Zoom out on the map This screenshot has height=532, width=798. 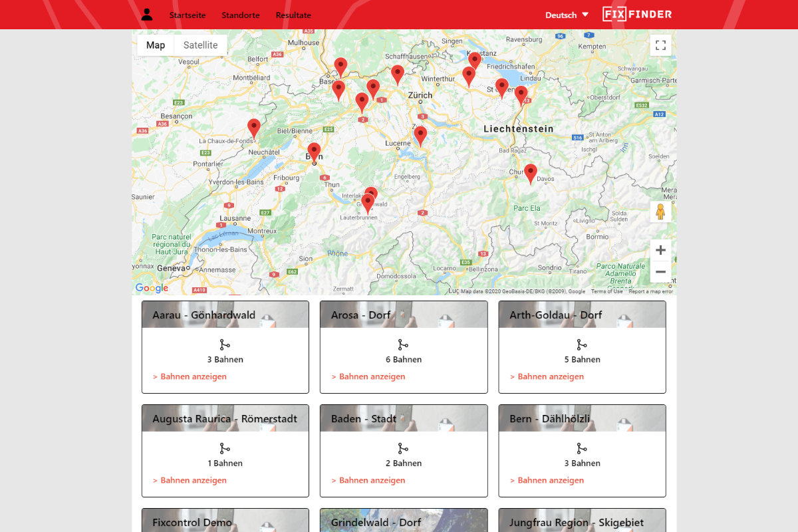pos(660,271)
